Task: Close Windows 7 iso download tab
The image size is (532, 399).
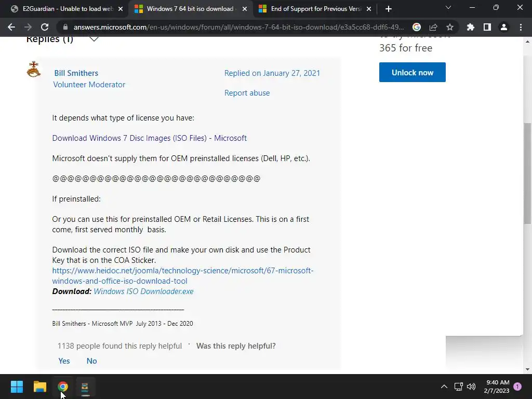Action: click(245, 9)
